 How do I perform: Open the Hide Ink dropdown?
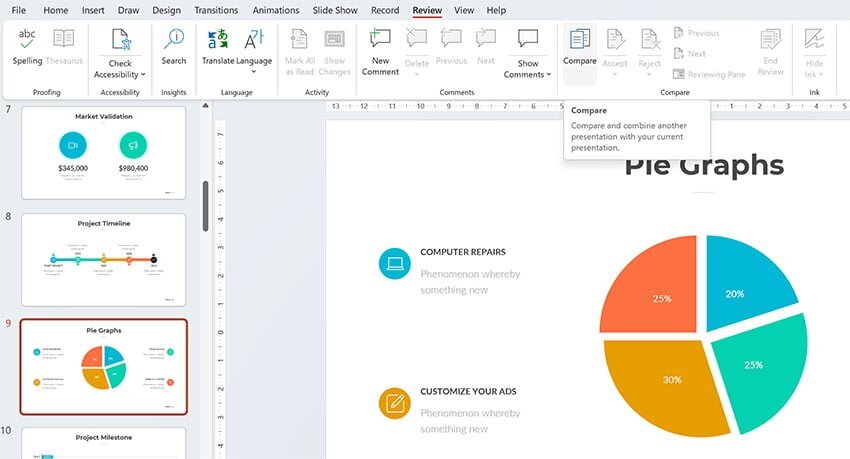[814, 74]
